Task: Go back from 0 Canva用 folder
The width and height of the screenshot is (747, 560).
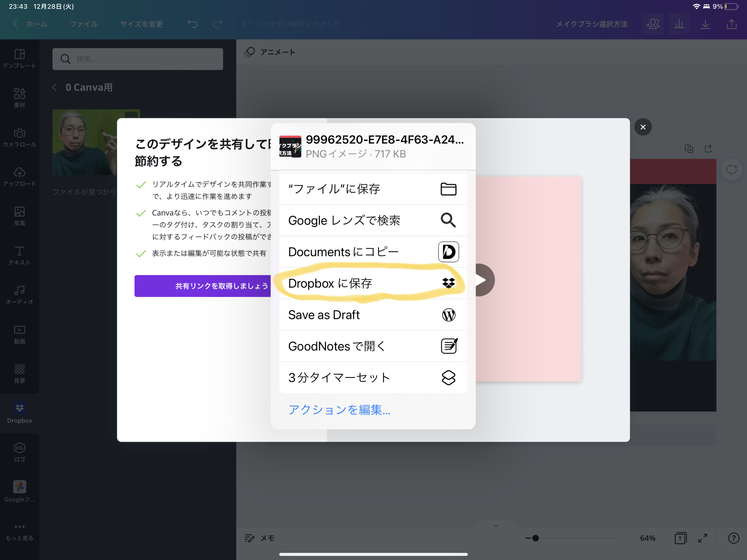Action: click(54, 88)
